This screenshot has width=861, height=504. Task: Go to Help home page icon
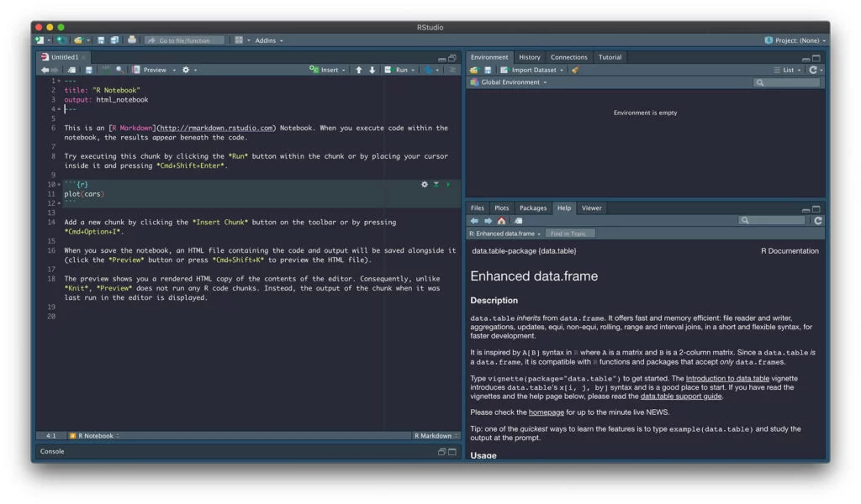click(x=501, y=220)
